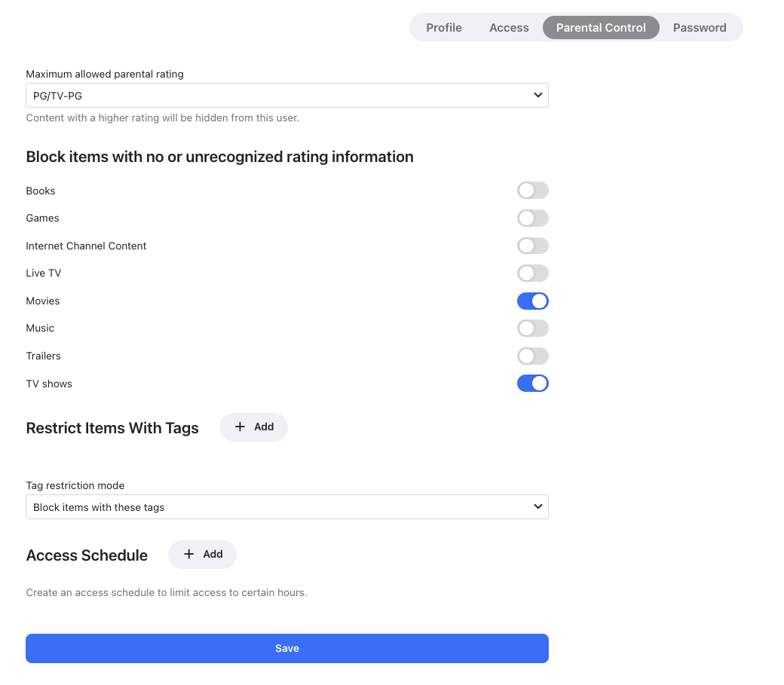Screen dimensions: 784x685
Task: Open the Access tab
Action: pyautogui.click(x=509, y=28)
